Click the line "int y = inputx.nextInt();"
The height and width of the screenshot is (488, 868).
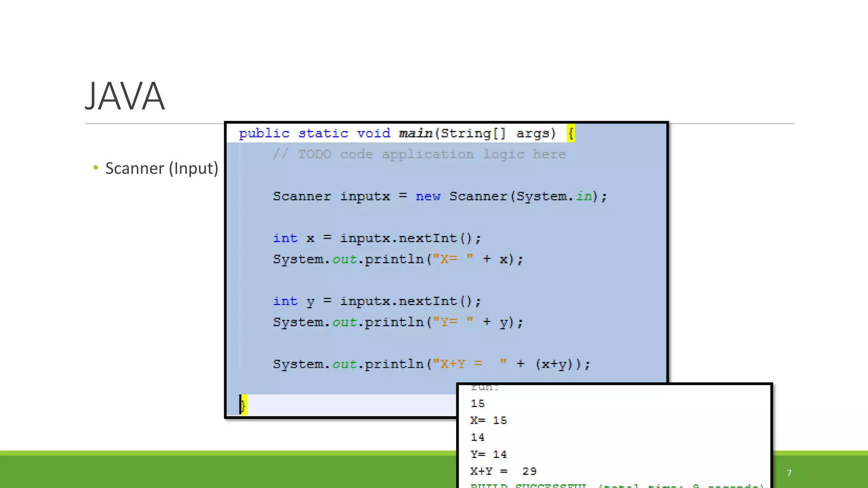click(x=377, y=302)
